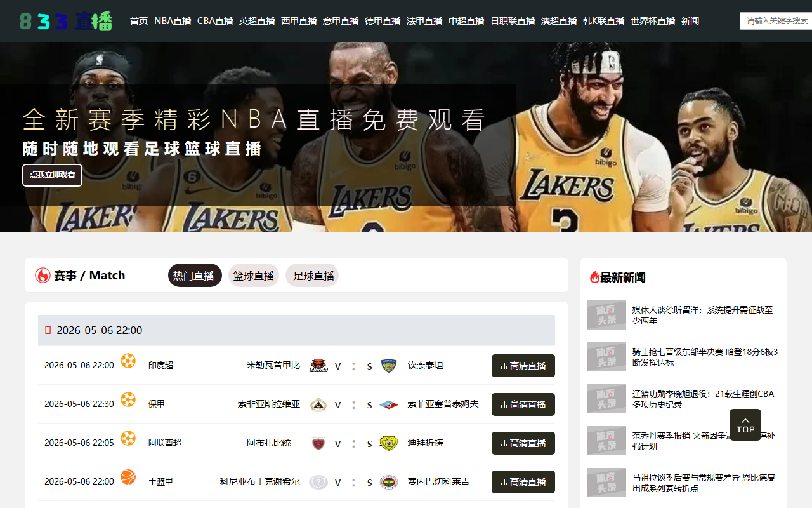The width and height of the screenshot is (812, 508).
Task: Switch to 篮球直播 tab
Action: [x=254, y=276]
